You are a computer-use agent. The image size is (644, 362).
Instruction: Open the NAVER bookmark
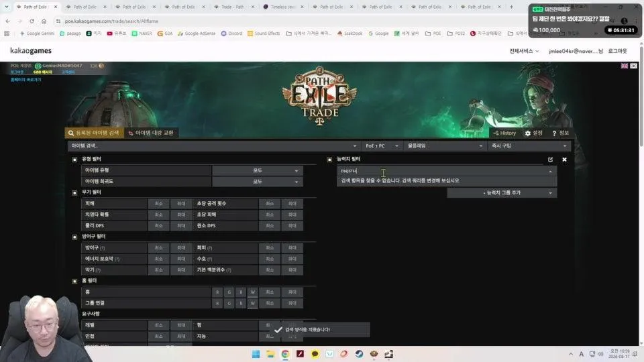142,34
